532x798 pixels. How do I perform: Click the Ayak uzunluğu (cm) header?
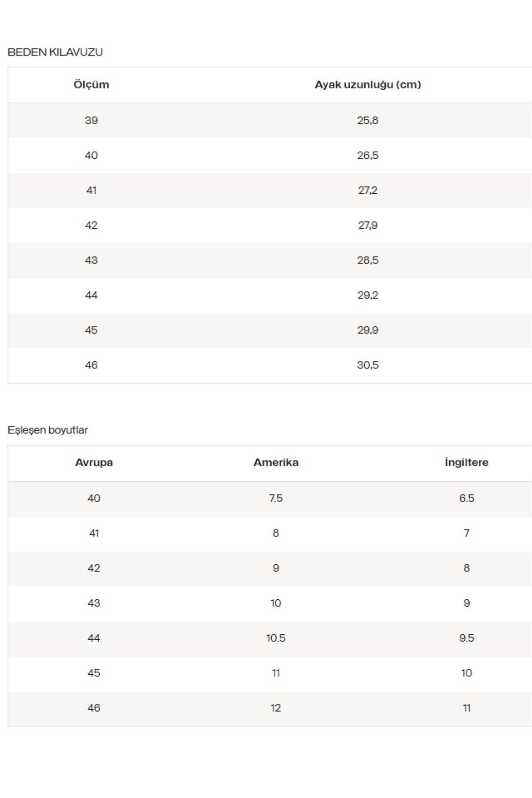(368, 85)
